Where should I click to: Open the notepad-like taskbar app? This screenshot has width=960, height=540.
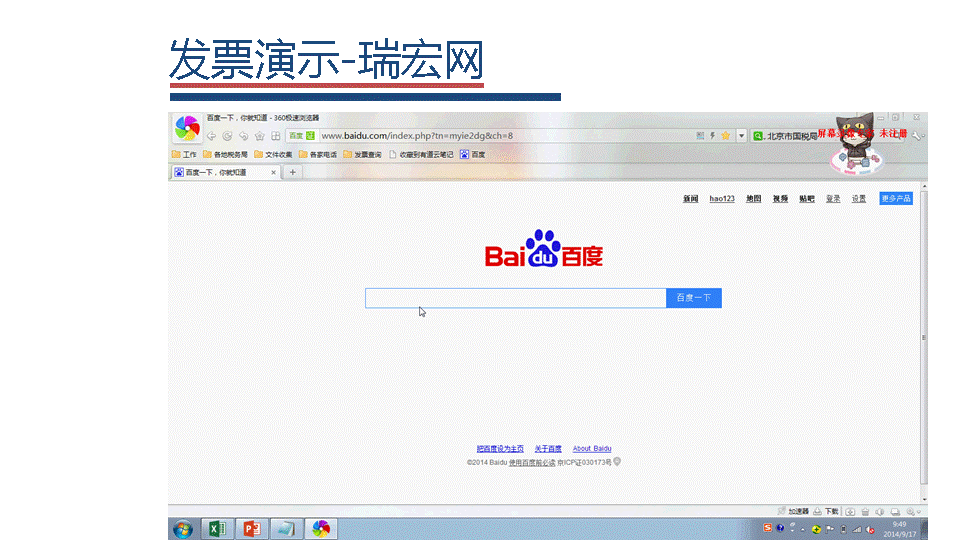click(x=287, y=529)
